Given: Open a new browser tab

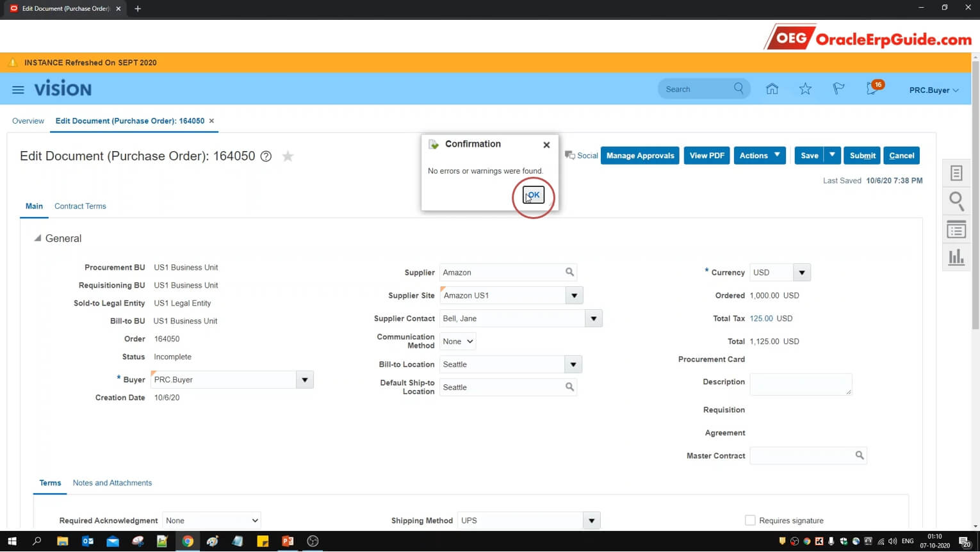Looking at the screenshot, I should click(x=138, y=8).
